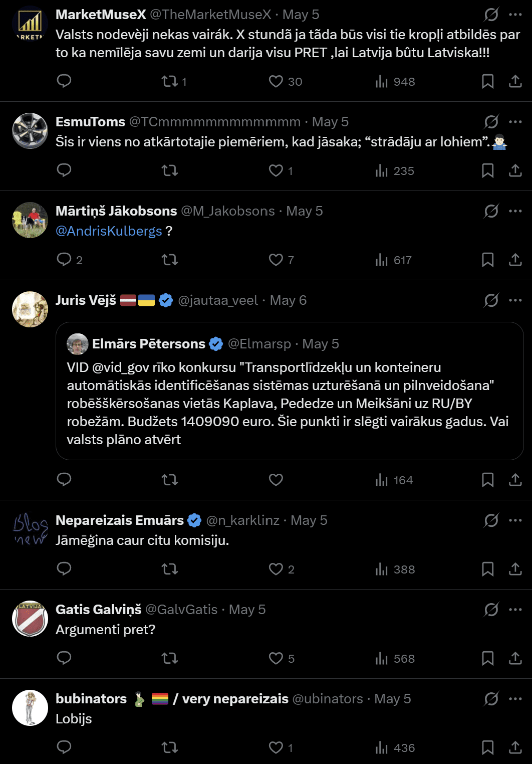The height and width of the screenshot is (764, 532).
Task: Bookmark the Nepareizais Emuārs tweet
Action: coord(487,569)
